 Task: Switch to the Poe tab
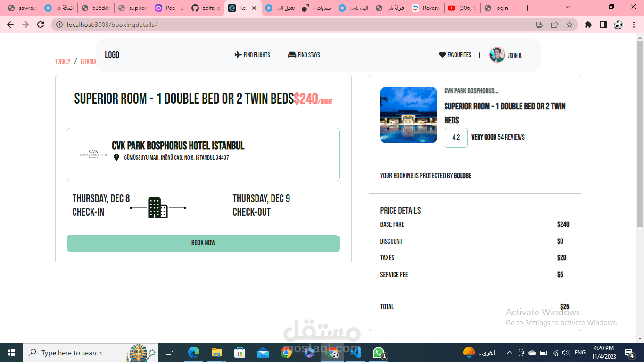pos(169,8)
